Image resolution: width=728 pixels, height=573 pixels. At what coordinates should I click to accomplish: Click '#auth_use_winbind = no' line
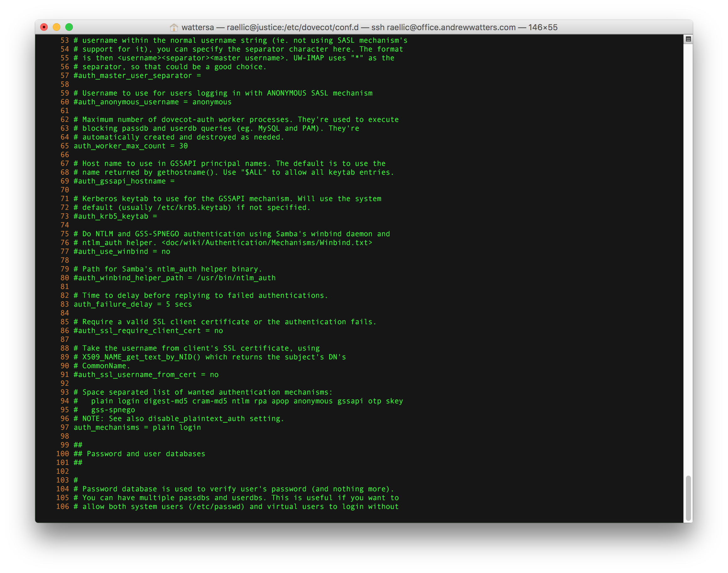122,252
